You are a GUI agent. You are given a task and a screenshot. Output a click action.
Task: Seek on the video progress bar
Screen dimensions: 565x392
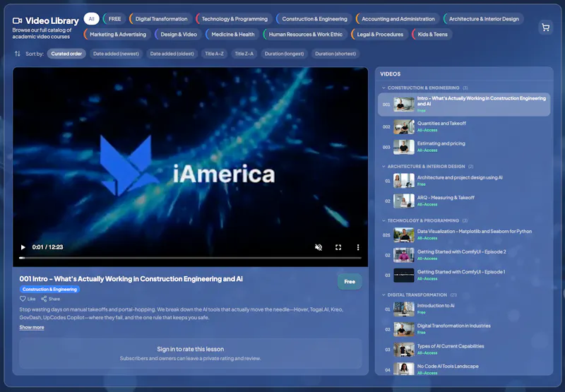click(x=190, y=258)
